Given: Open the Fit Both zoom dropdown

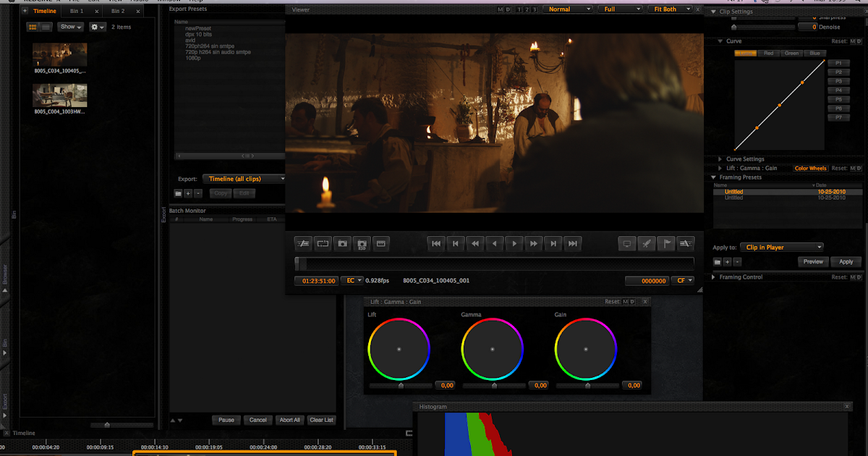Looking at the screenshot, I should point(670,9).
